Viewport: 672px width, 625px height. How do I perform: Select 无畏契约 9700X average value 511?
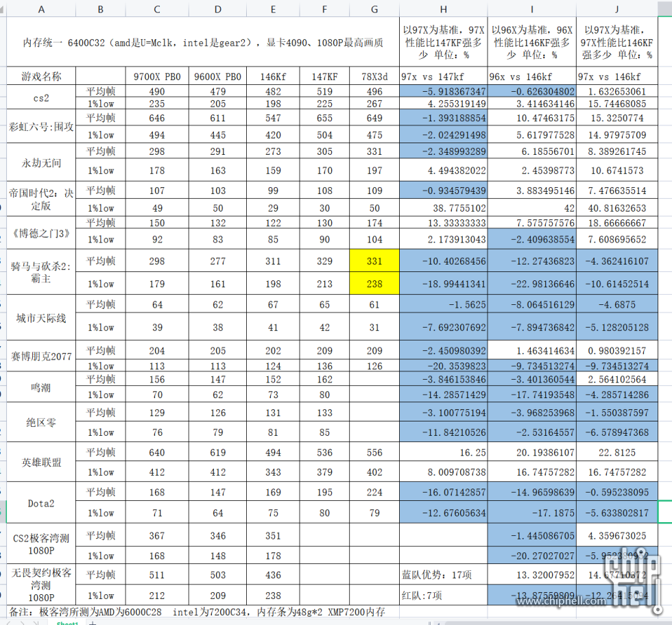click(x=157, y=574)
